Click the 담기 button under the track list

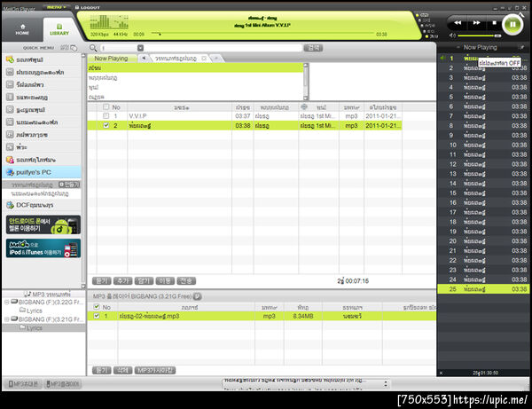coord(144,281)
